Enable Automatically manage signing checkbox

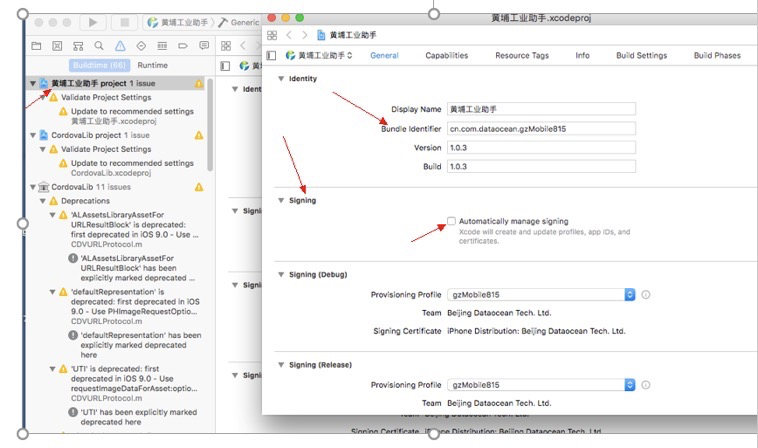click(451, 221)
